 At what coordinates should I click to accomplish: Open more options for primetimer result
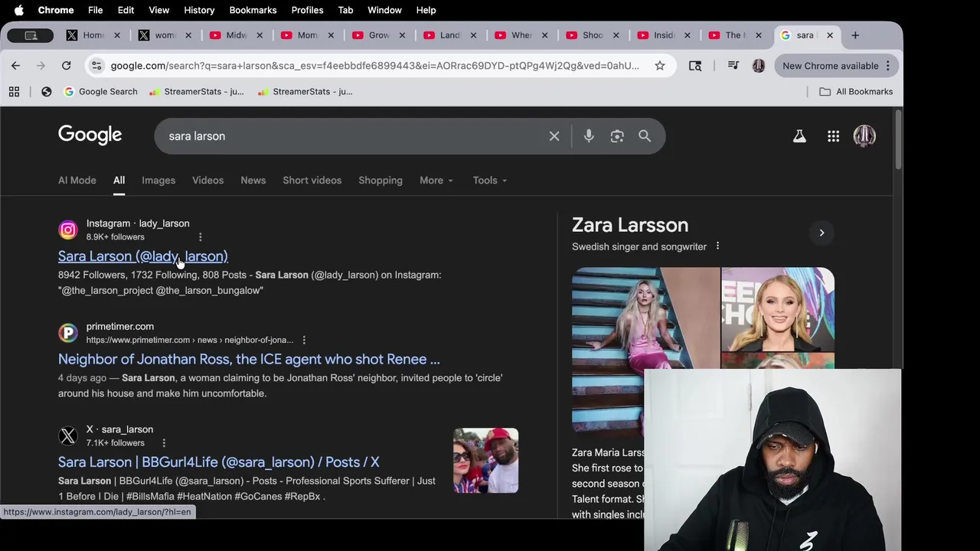coord(304,340)
